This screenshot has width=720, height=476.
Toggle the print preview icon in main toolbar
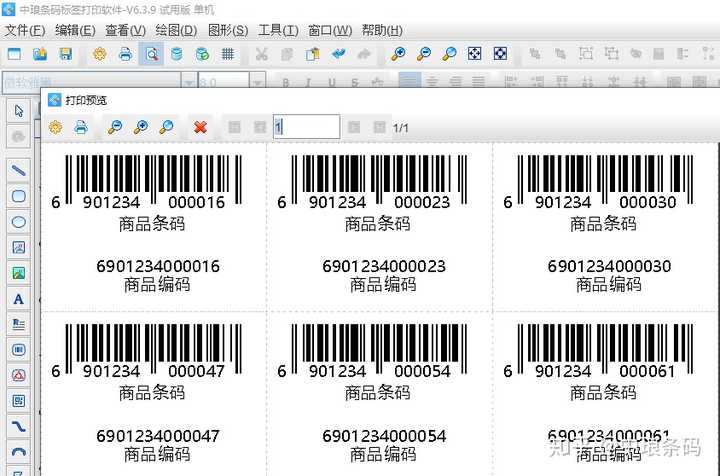pos(151,54)
